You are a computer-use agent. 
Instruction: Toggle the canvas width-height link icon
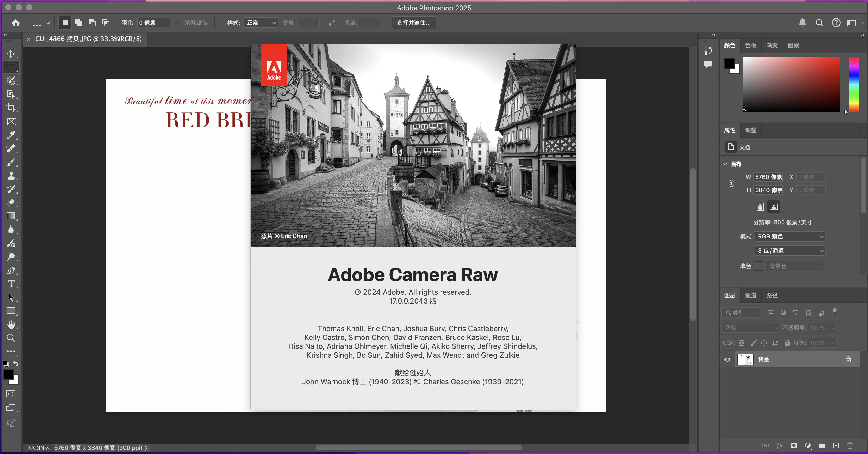[x=731, y=184]
